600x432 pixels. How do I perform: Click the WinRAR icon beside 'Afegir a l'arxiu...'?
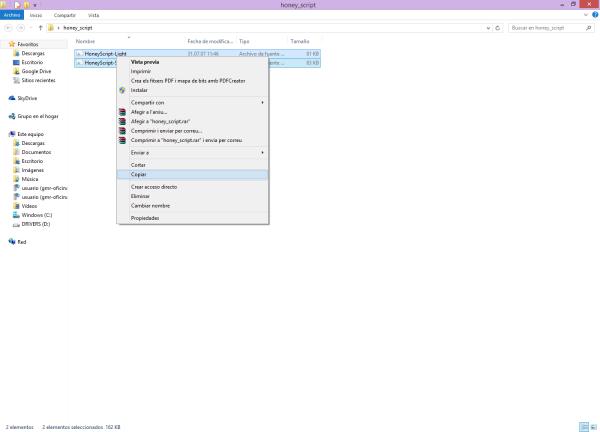(x=122, y=111)
